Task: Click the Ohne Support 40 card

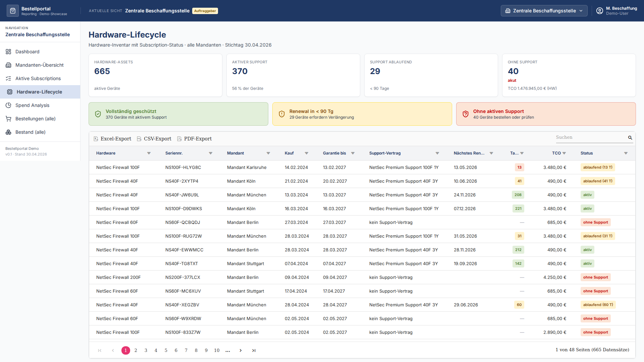Action: tap(569, 75)
